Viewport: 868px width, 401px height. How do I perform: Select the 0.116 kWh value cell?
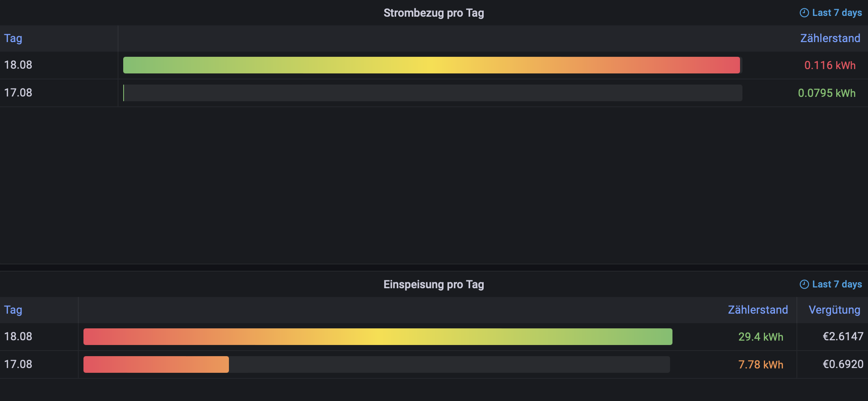830,66
